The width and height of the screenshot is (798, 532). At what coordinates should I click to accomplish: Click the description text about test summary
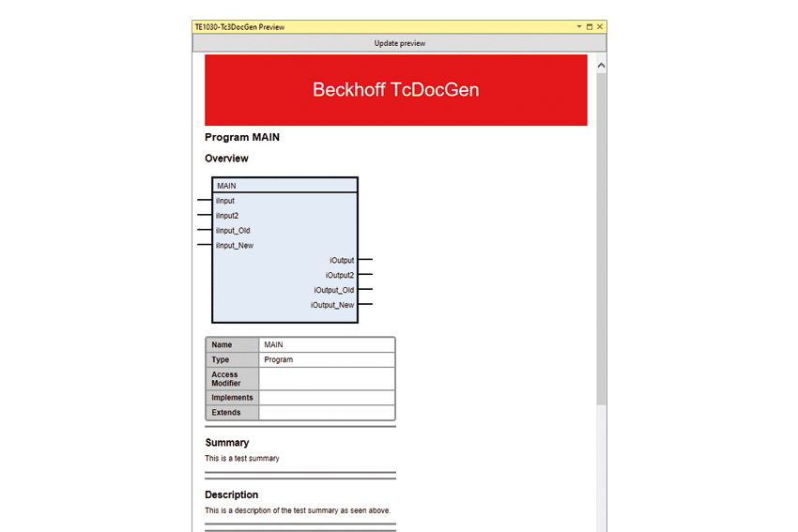[298, 510]
